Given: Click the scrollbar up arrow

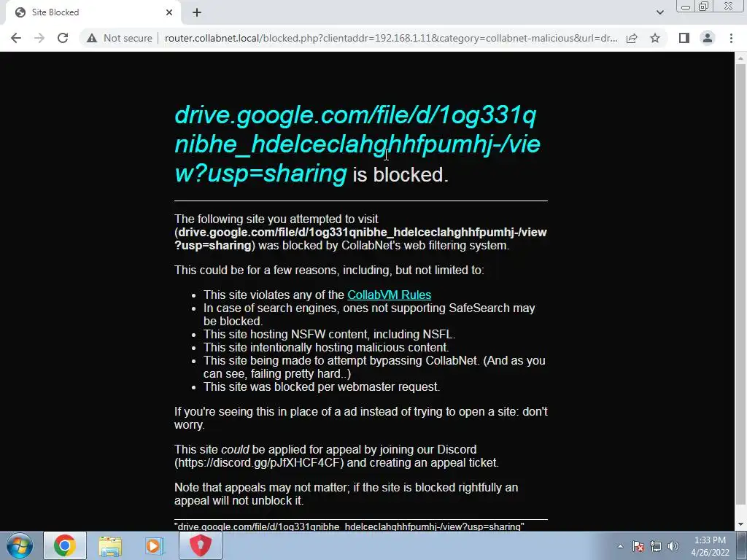Looking at the screenshot, I should 740,58.
